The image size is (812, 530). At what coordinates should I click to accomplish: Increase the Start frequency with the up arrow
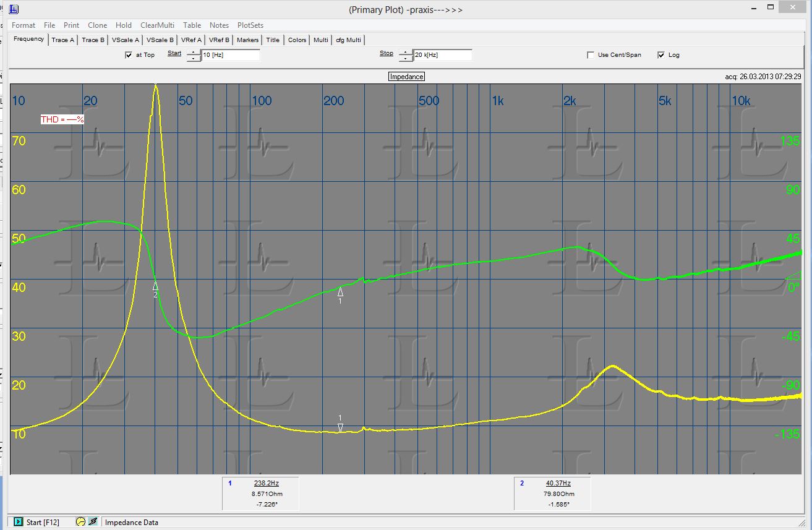pos(194,53)
